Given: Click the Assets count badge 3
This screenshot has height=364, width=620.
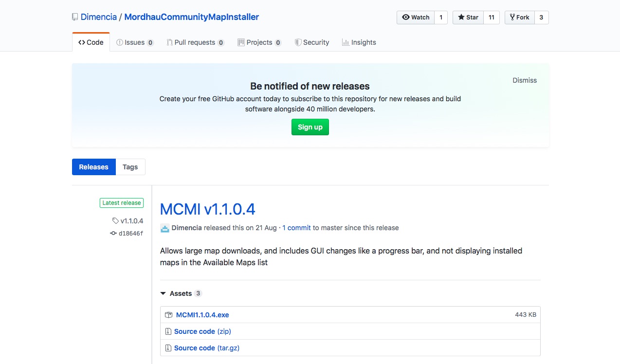Looking at the screenshot, I should (198, 293).
